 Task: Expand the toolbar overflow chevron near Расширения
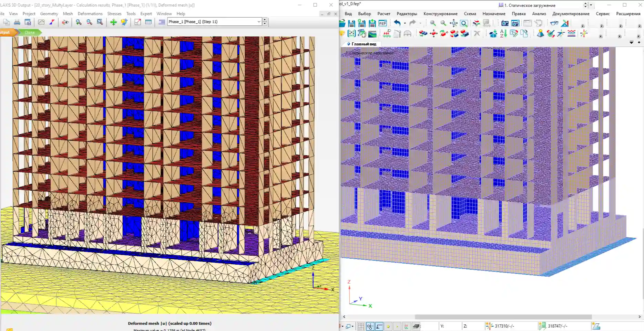(x=632, y=42)
